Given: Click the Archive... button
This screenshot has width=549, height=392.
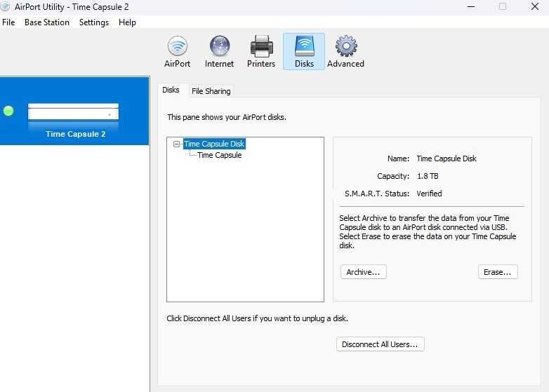Looking at the screenshot, I should point(364,272).
